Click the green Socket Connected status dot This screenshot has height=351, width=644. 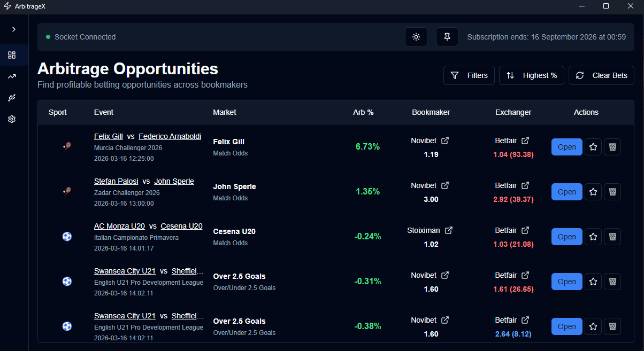pyautogui.click(x=48, y=37)
